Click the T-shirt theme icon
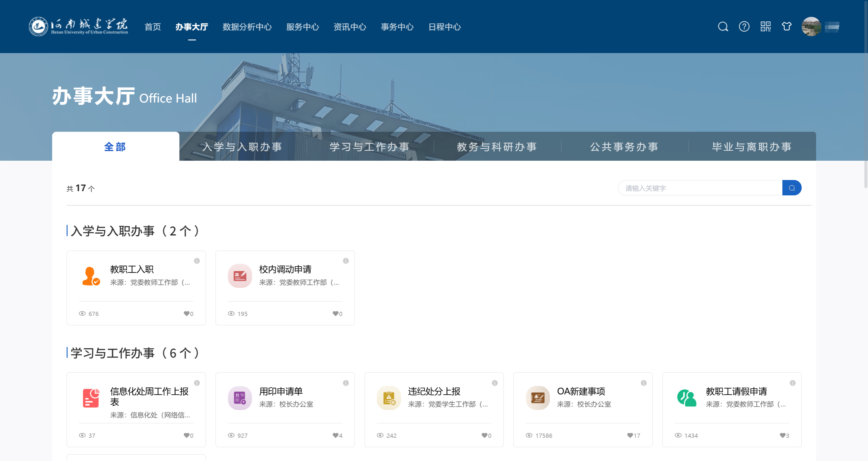Viewport: 868px width, 461px height. (787, 27)
